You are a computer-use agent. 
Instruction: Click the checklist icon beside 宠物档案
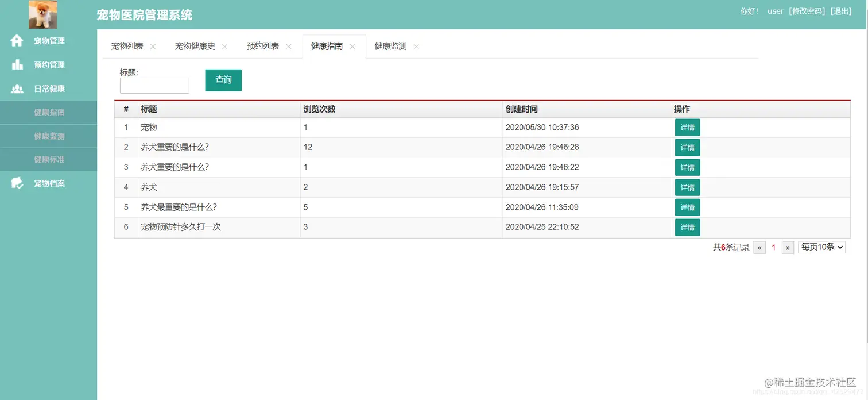pos(17,183)
